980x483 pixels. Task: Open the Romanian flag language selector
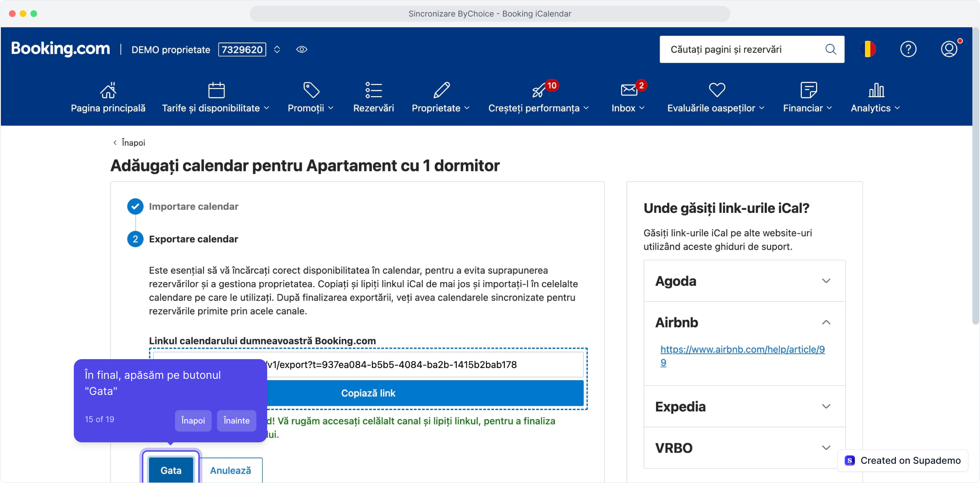(868, 49)
